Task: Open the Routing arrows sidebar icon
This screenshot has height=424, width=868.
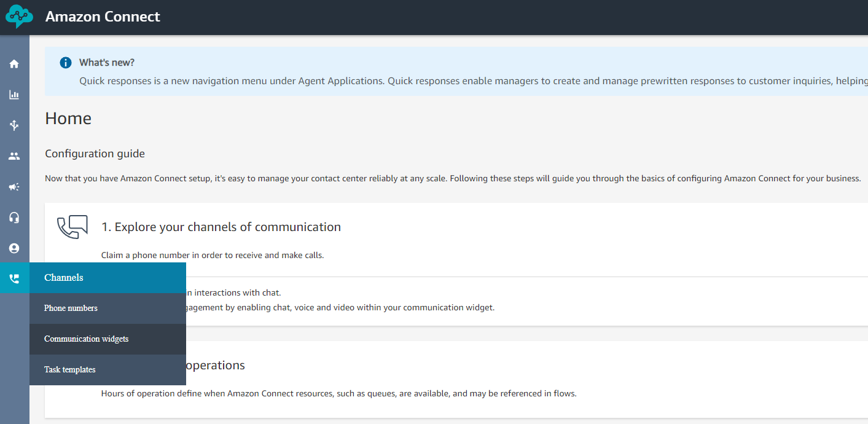Action: [14, 125]
